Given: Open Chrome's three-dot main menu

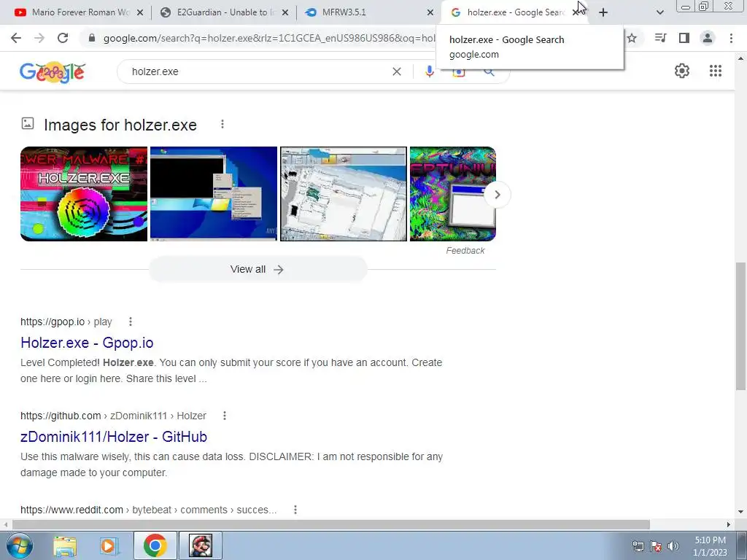Looking at the screenshot, I should coord(731,38).
